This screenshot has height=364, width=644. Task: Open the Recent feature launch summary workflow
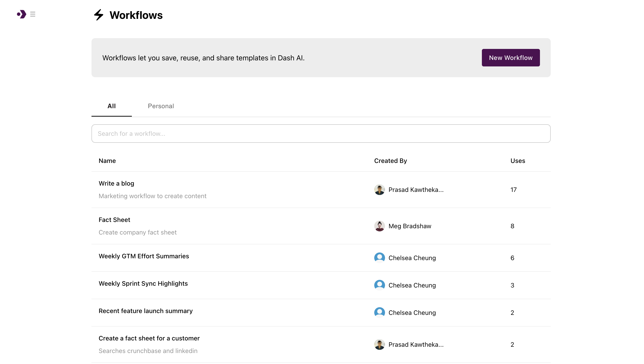point(146,311)
